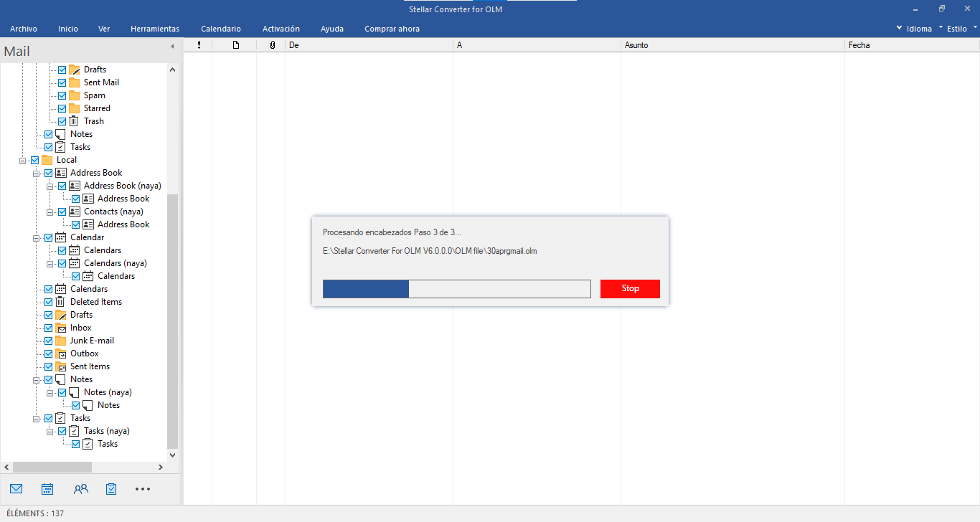
Task: Click the Trash folder bin icon
Action: (74, 121)
